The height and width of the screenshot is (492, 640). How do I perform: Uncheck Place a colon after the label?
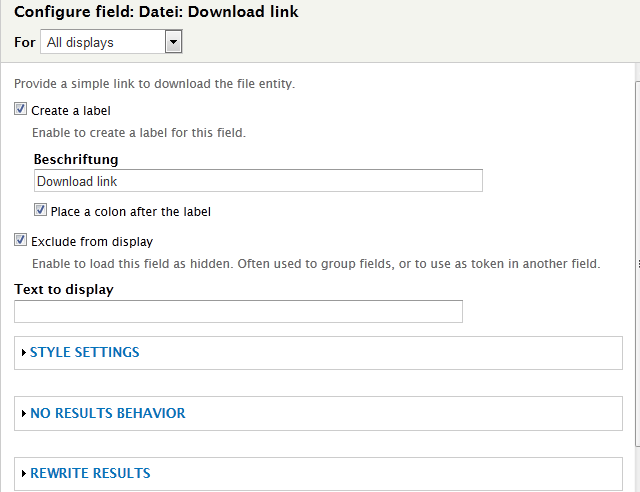point(40,211)
